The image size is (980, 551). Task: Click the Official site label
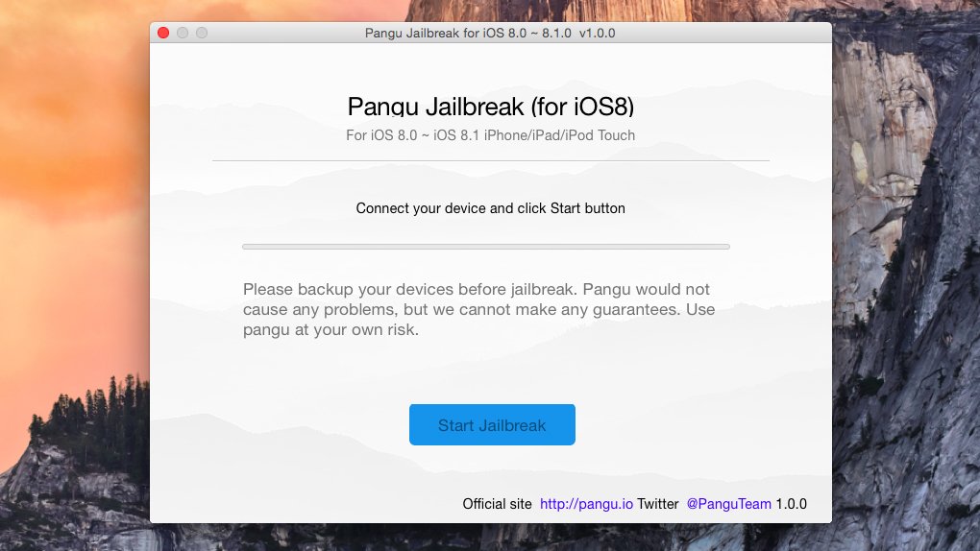[x=497, y=504]
